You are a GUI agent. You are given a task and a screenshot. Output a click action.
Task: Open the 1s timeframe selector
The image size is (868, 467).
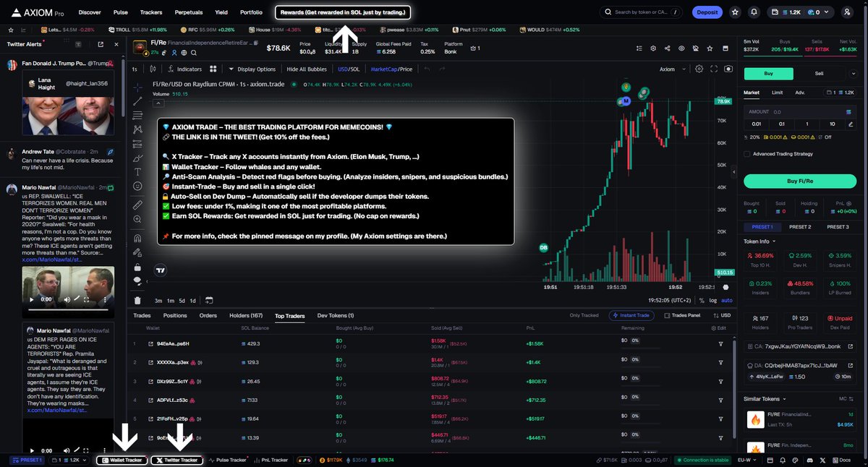pyautogui.click(x=135, y=69)
